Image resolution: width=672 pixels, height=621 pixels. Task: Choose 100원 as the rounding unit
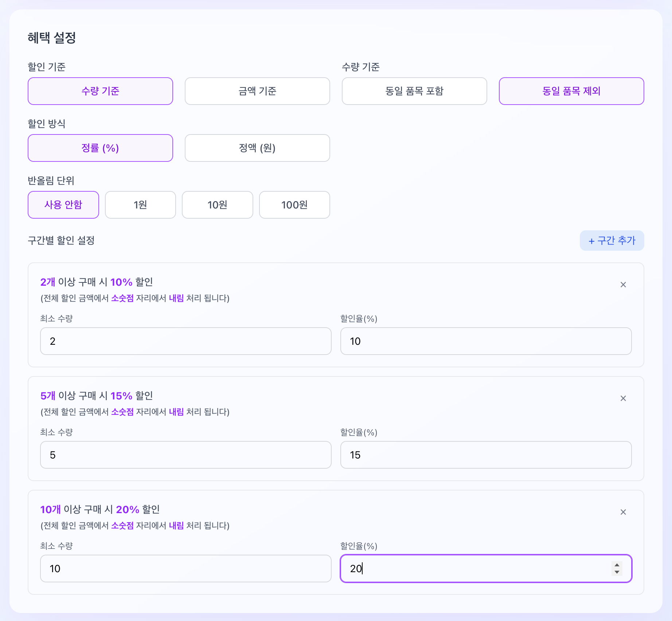coord(294,205)
